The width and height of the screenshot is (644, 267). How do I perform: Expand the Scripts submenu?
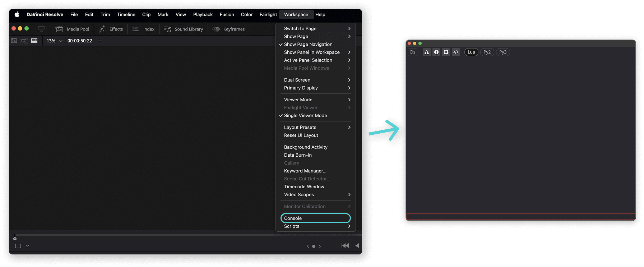point(315,226)
